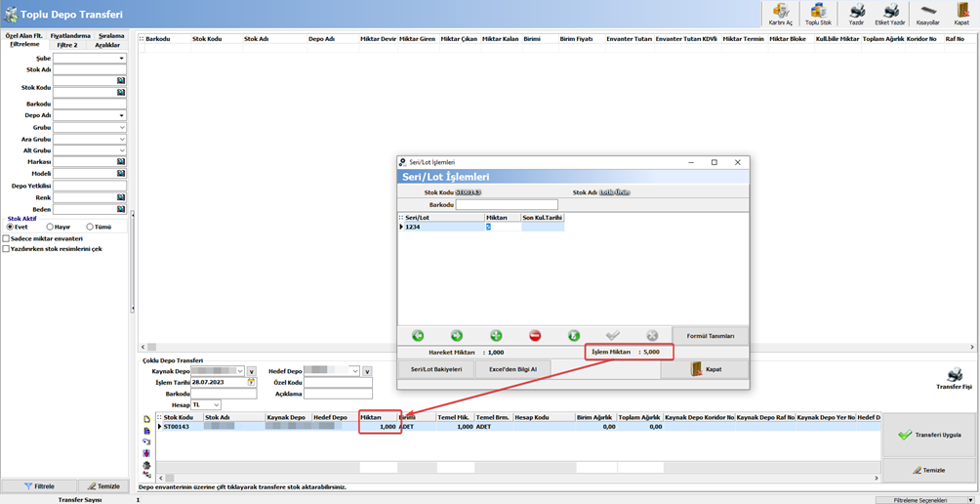
Task: Select the 1234 Seri/Lot row
Action: [481, 227]
